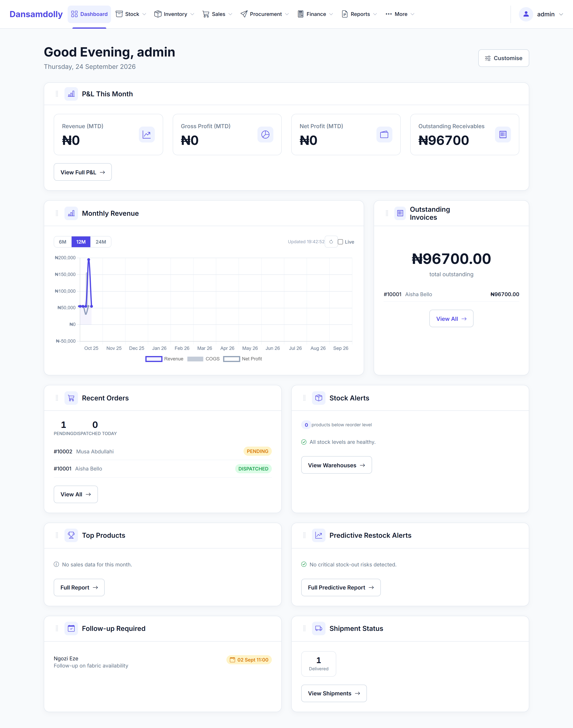The width and height of the screenshot is (573, 728).
Task: Click the Stock Alerts box icon
Action: coord(319,398)
